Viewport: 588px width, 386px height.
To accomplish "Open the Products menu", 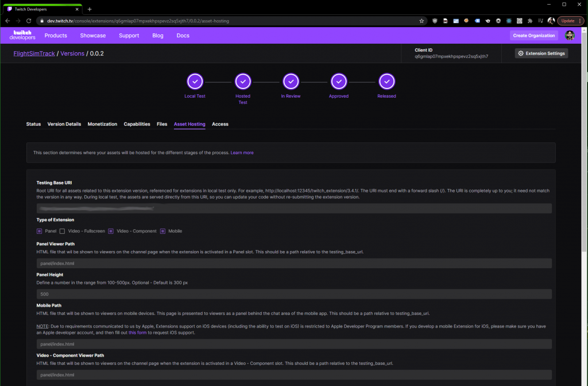I will 56,35.
